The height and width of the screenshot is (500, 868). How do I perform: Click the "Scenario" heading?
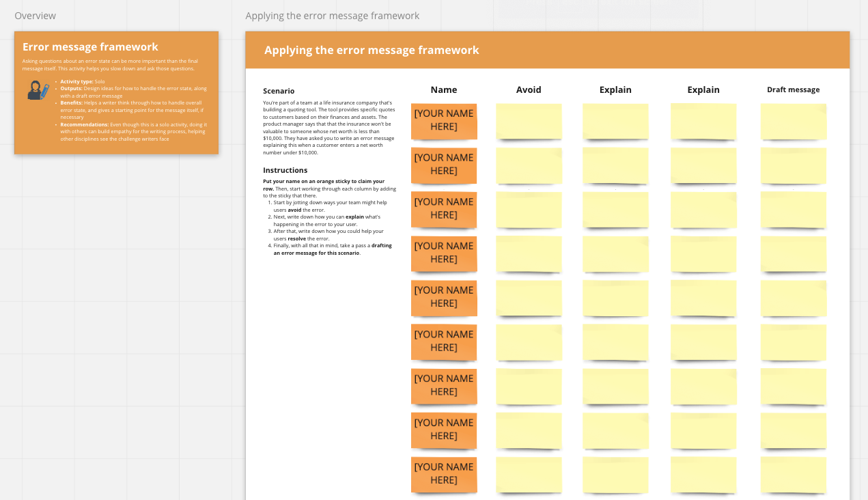[x=279, y=91]
